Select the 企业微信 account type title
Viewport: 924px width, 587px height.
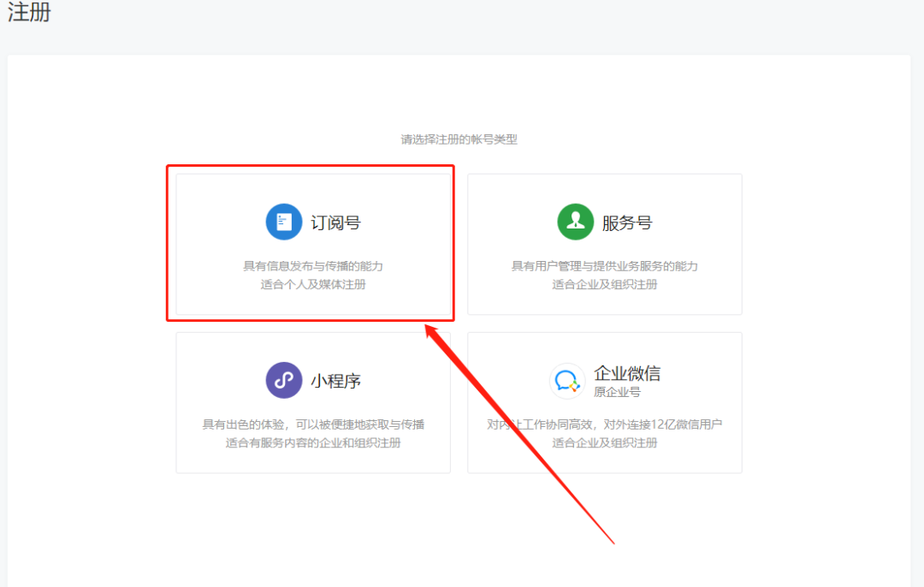tap(627, 373)
